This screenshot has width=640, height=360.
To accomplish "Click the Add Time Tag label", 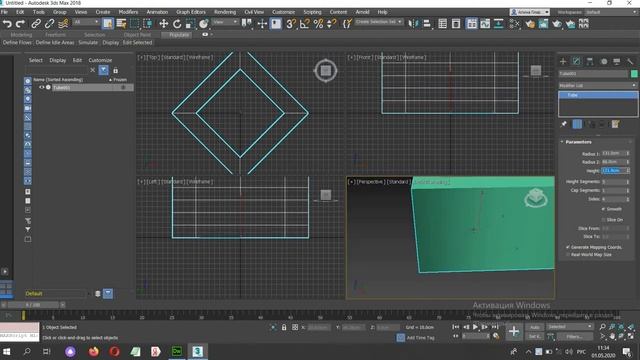I will (420, 338).
